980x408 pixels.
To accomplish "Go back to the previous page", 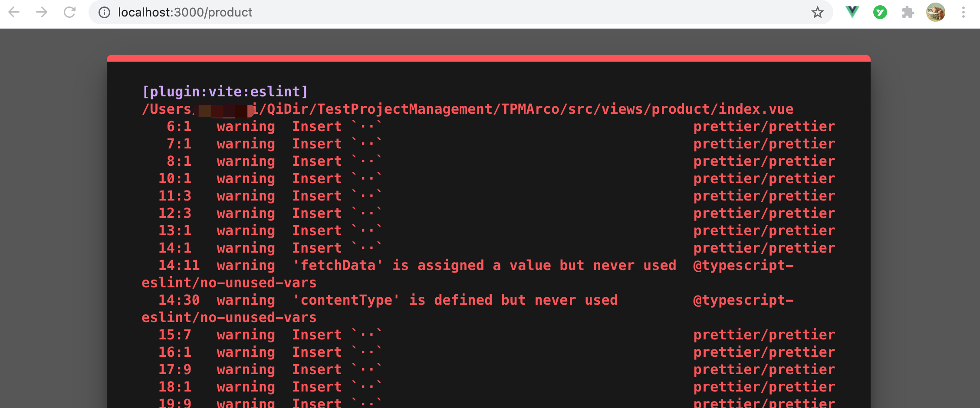I will [14, 12].
